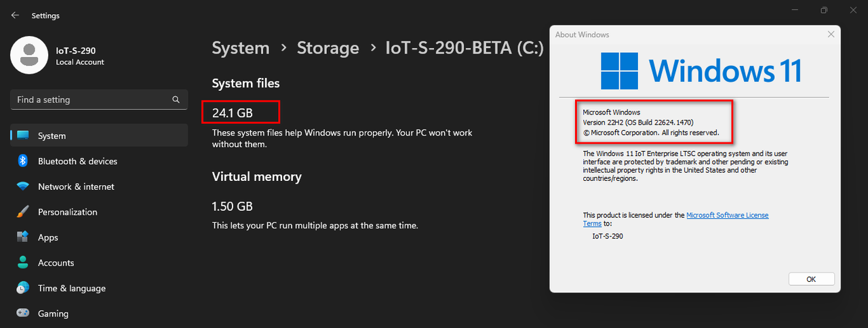Click the Network & internet Wi-Fi icon

pyautogui.click(x=22, y=186)
